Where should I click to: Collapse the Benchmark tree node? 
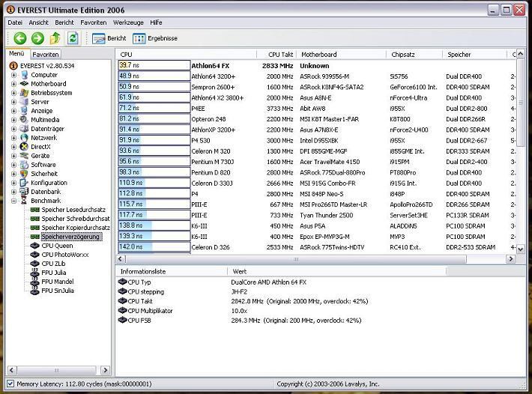click(x=14, y=201)
